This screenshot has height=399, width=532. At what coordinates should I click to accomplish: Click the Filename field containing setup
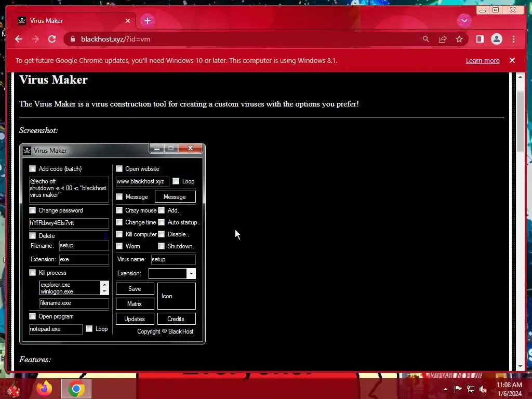pos(84,246)
